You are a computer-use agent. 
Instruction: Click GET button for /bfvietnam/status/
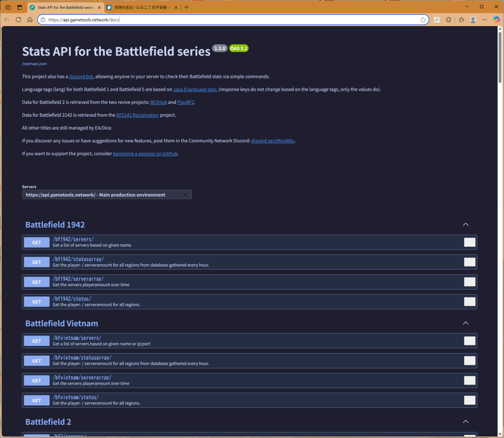click(36, 401)
